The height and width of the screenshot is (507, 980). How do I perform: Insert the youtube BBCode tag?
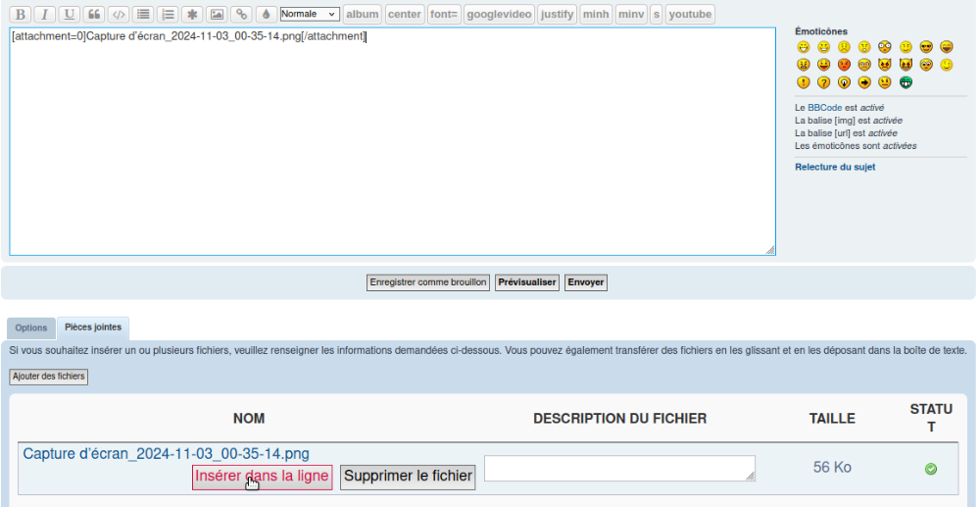[690, 15]
